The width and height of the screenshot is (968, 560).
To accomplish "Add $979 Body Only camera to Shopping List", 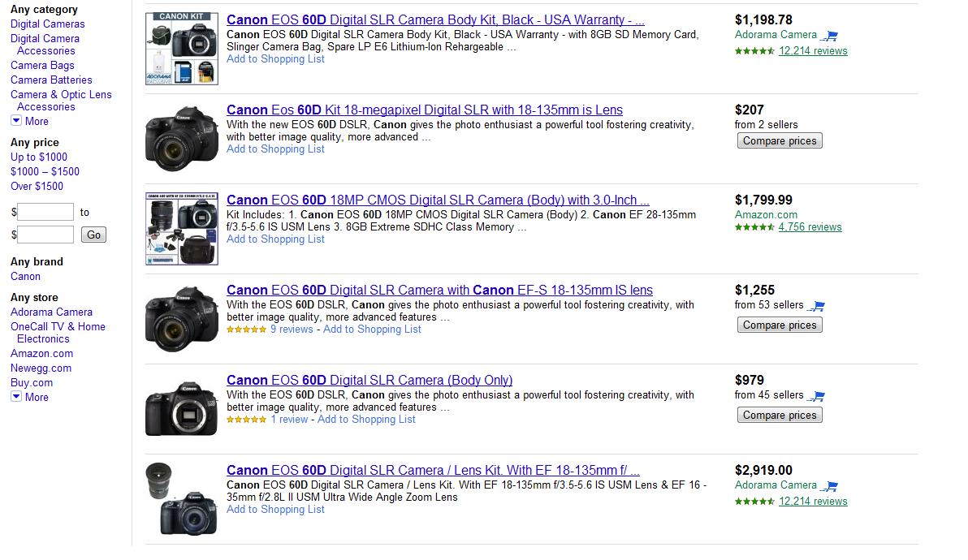I will pyautogui.click(x=367, y=420).
